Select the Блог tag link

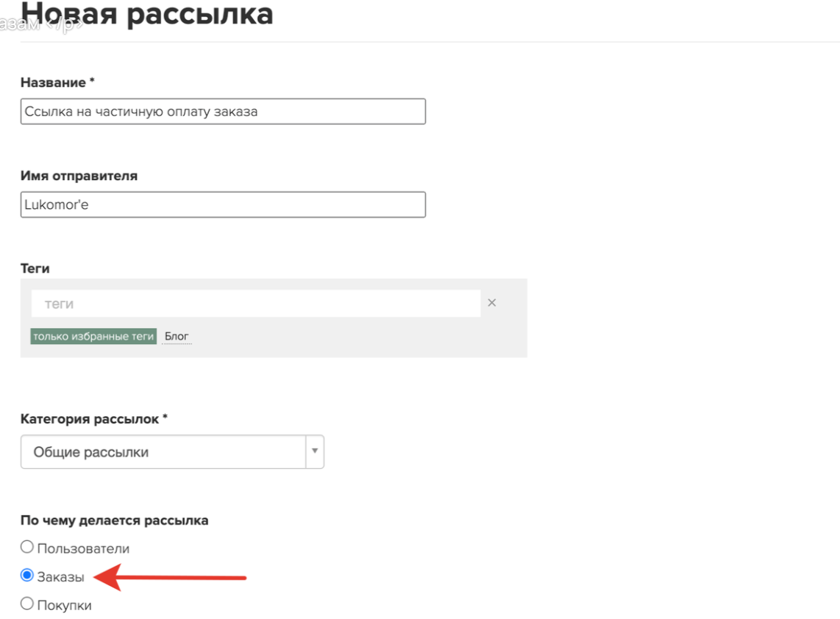(177, 336)
